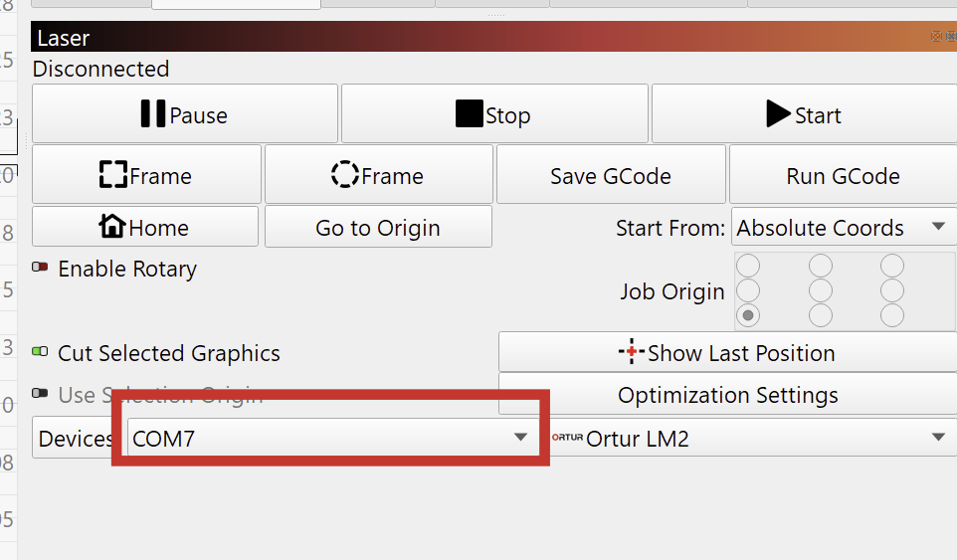The height and width of the screenshot is (560, 957).
Task: Expand the Ortur LM2 device dropdown
Action: click(x=752, y=438)
